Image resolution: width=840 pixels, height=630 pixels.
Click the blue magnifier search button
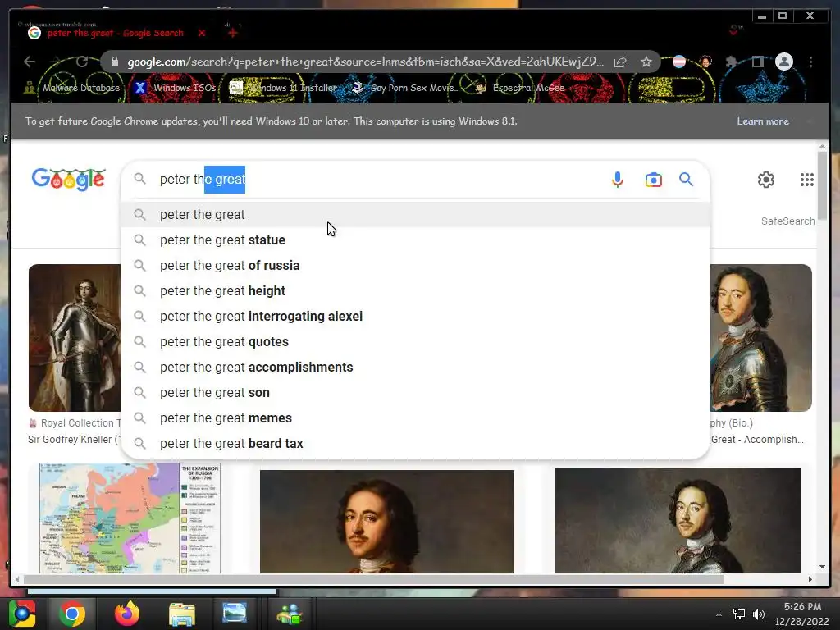pyautogui.click(x=687, y=180)
